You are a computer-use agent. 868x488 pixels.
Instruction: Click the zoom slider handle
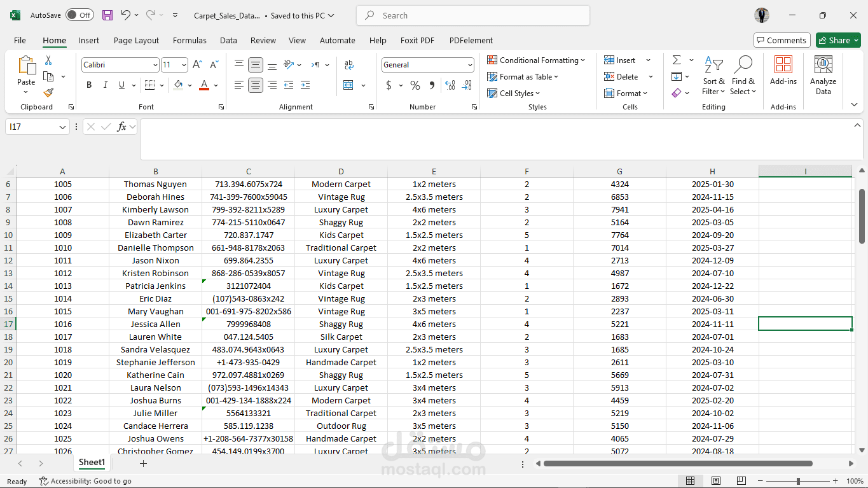[x=798, y=481]
